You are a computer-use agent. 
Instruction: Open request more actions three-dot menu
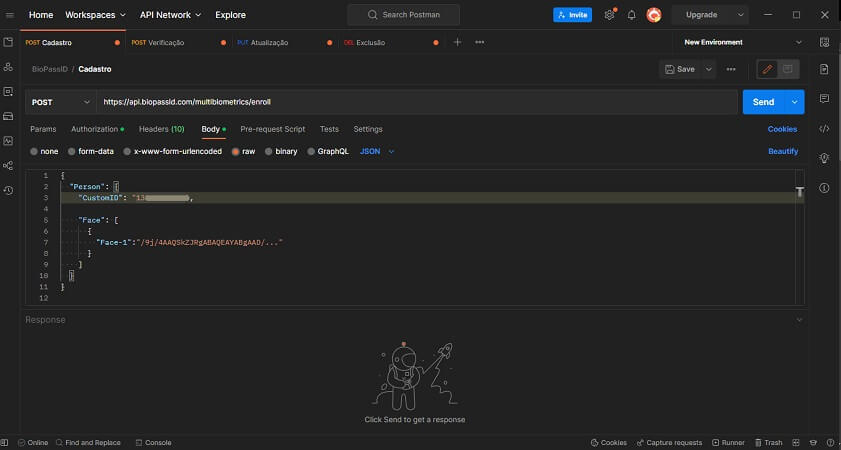coord(731,69)
